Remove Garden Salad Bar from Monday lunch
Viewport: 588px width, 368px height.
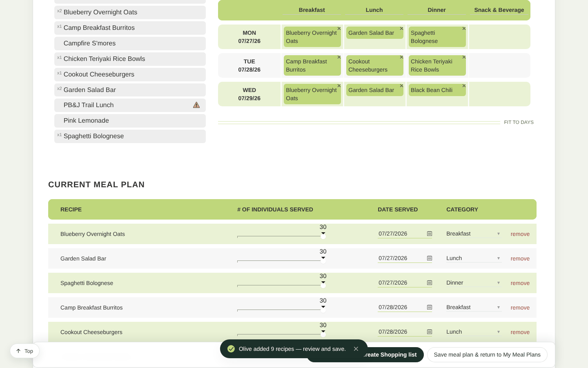click(401, 29)
